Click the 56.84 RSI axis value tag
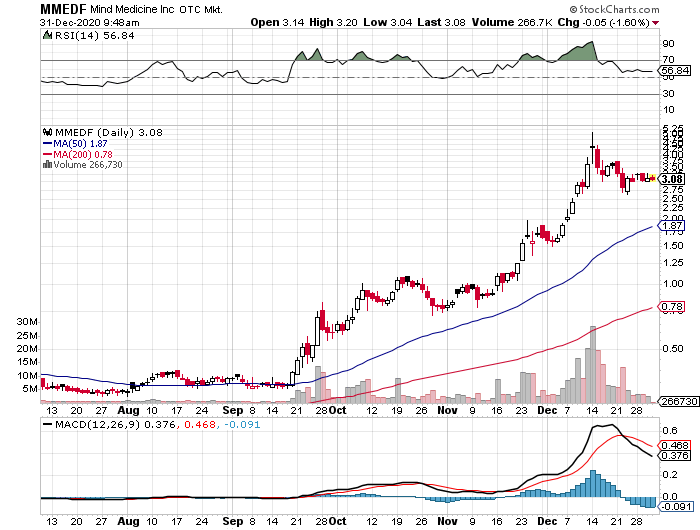700x530 pixels. (x=675, y=71)
